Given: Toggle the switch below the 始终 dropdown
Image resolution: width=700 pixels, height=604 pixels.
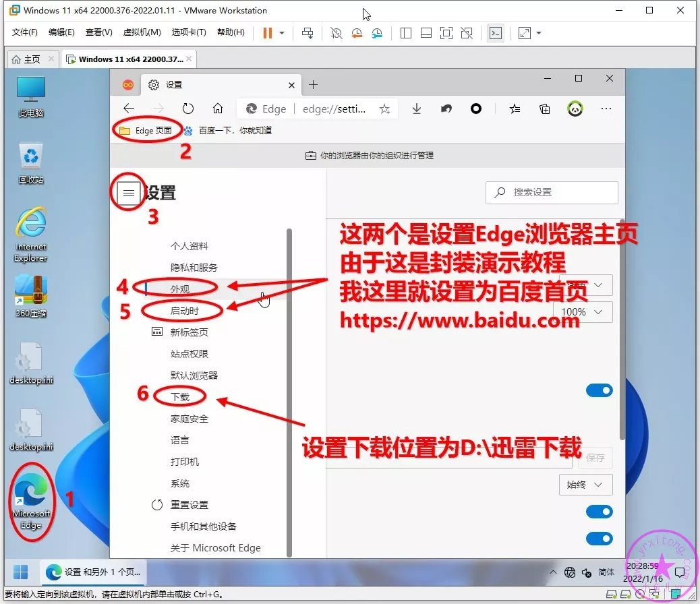Looking at the screenshot, I should (x=599, y=512).
